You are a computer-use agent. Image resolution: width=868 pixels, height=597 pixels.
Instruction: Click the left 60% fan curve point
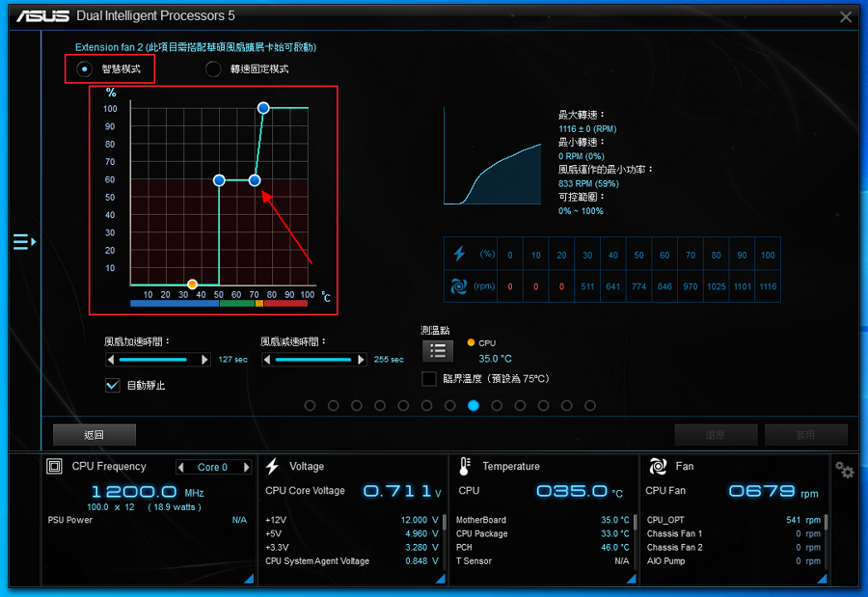(x=219, y=180)
